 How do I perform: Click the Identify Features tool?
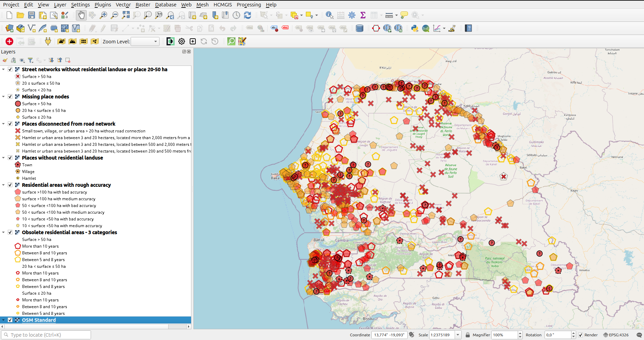329,15
